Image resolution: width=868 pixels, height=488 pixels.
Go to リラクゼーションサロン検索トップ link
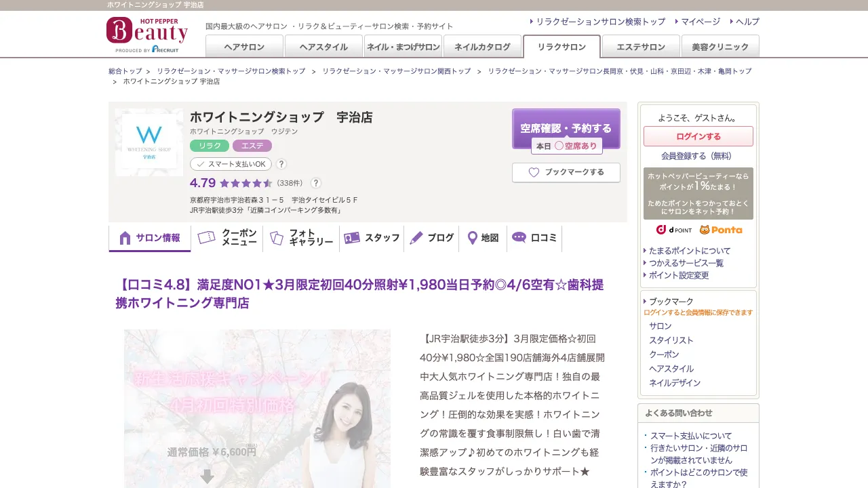[601, 22]
